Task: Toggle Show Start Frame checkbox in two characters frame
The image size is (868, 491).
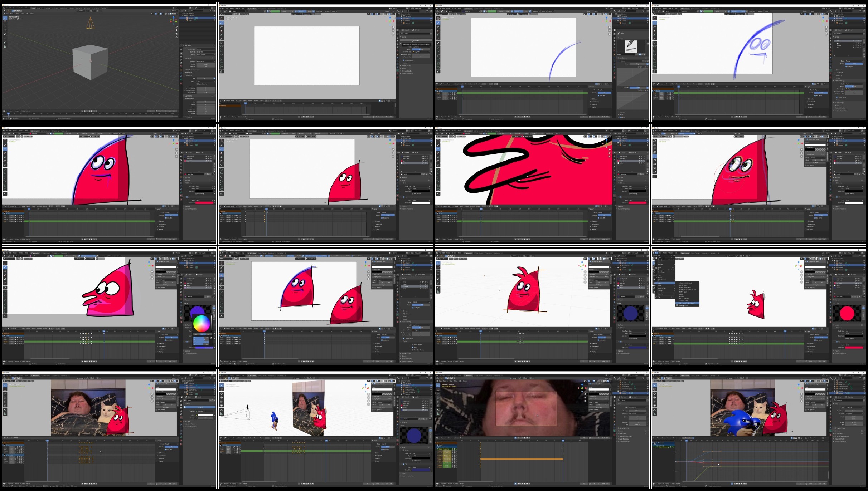Action: (413, 350)
